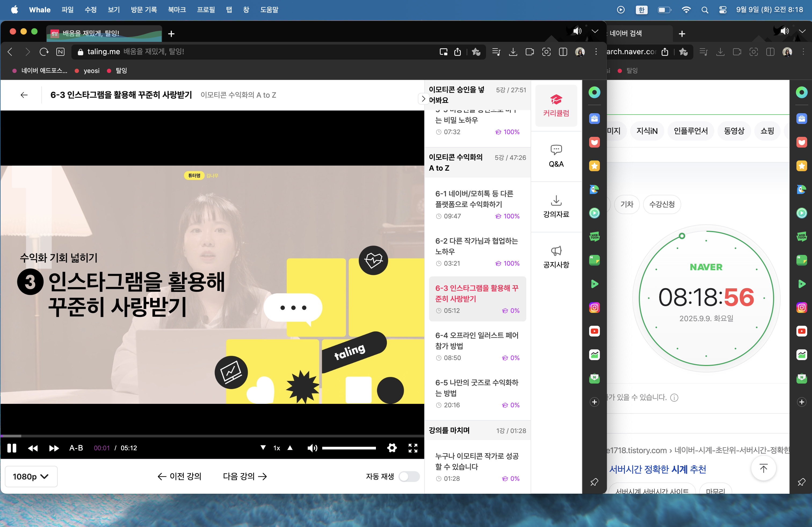The height and width of the screenshot is (527, 812).
Task: Toggle the 자동 재생 switch
Action: [x=409, y=476]
